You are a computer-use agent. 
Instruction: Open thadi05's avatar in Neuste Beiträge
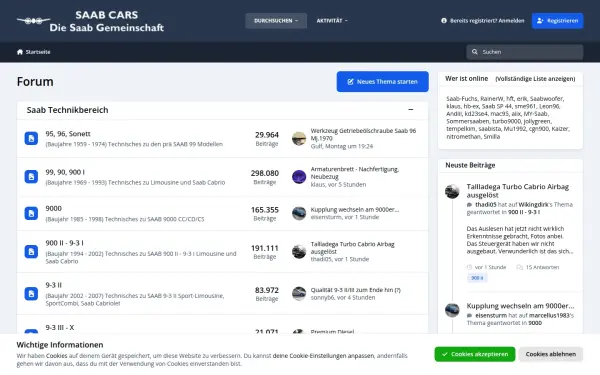pyautogui.click(x=452, y=191)
